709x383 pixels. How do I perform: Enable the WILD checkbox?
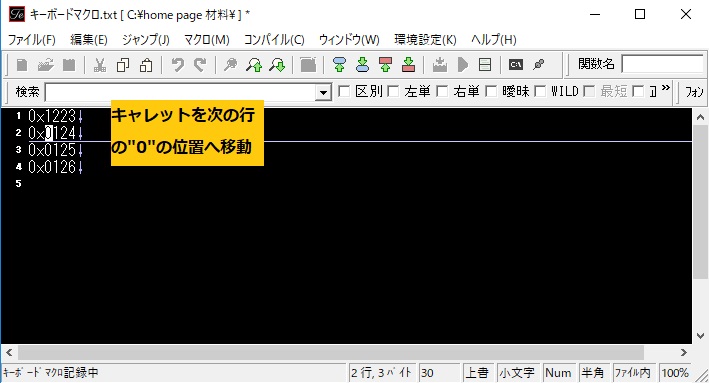[x=540, y=92]
